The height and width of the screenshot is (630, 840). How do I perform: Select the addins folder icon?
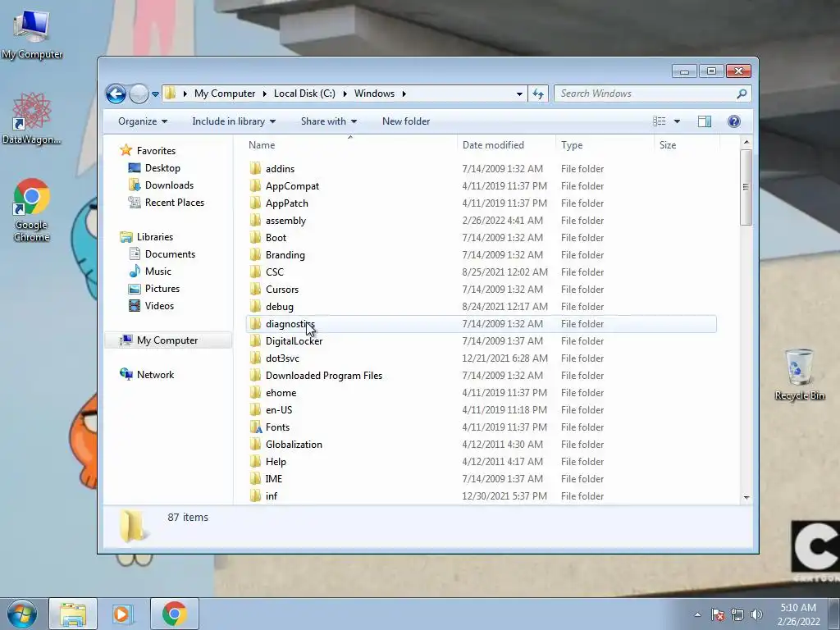point(256,169)
